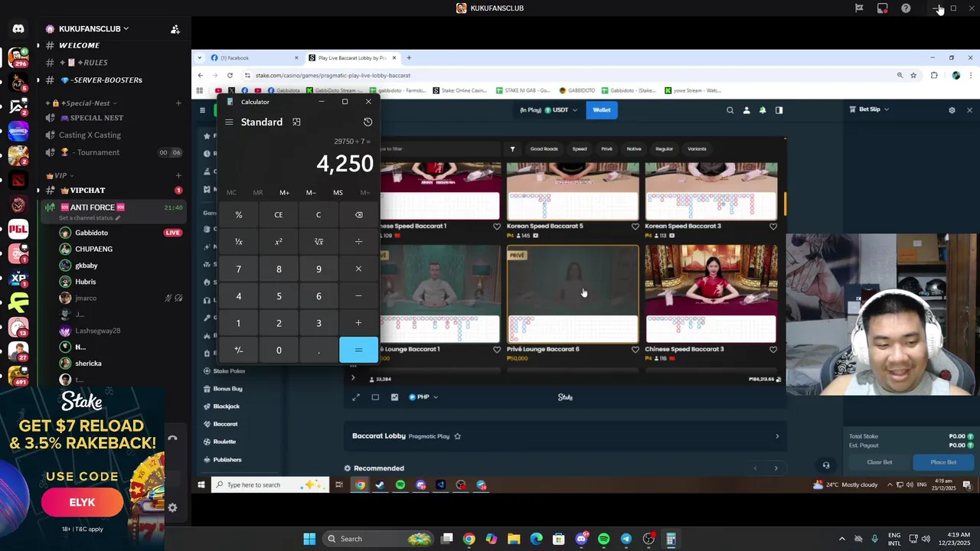Viewport: 980px width, 551px height.
Task: Open calculator memory list dropdown
Action: pos(365,193)
